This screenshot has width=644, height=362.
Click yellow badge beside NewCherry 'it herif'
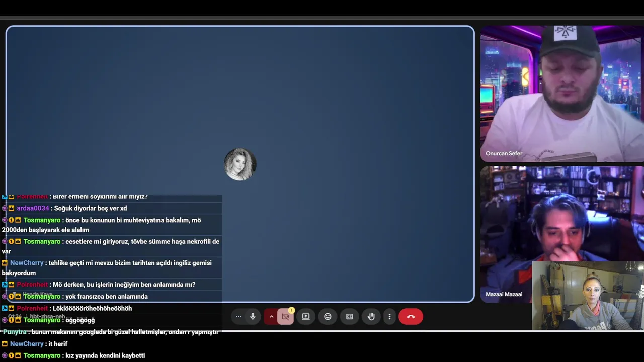pos(5,344)
